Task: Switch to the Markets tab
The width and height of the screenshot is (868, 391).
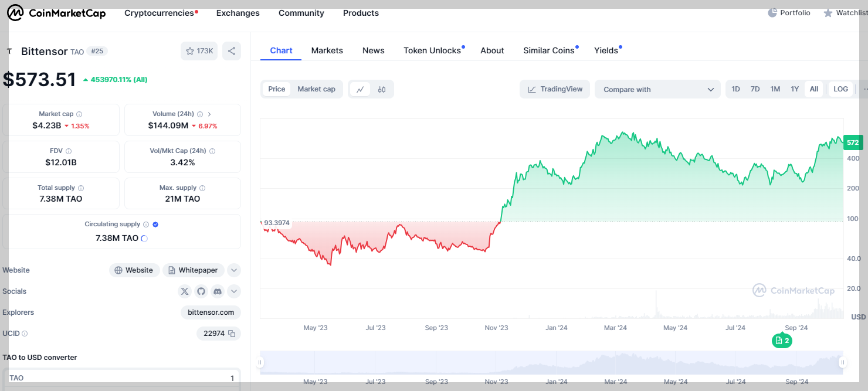Action: click(x=327, y=50)
